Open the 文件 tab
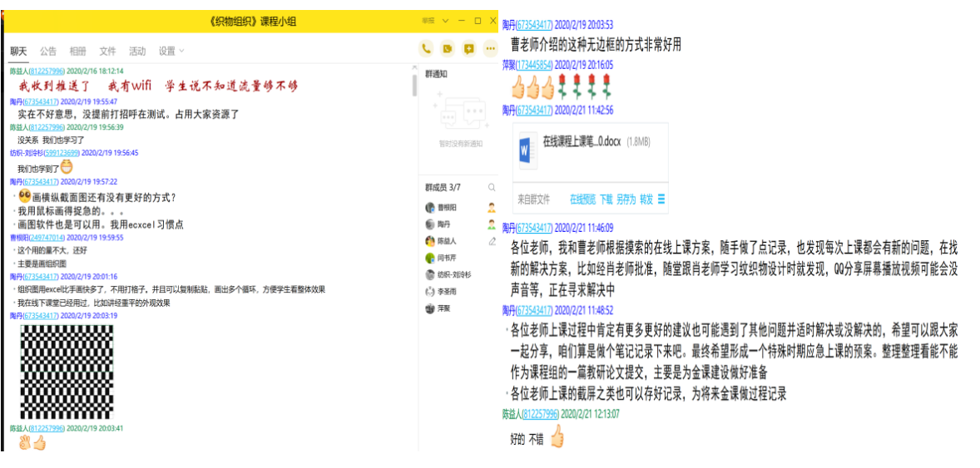Screen dimensions: 980x468 click(x=108, y=51)
